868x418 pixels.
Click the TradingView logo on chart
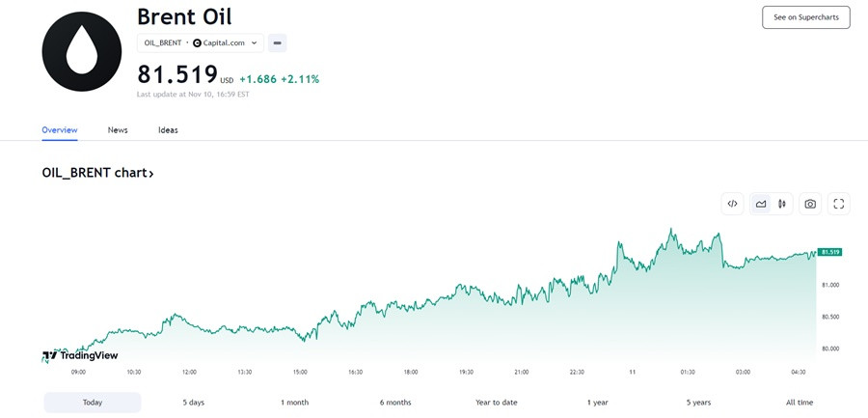[x=80, y=355]
